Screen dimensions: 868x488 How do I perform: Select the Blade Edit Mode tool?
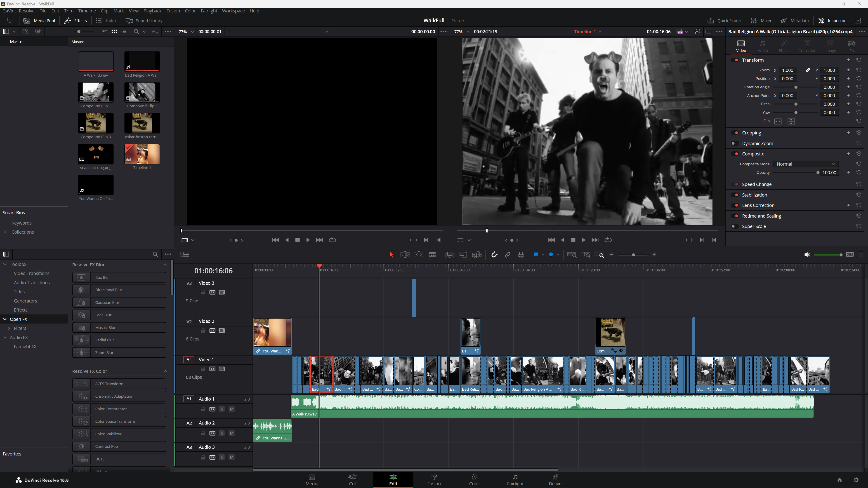coord(432,255)
